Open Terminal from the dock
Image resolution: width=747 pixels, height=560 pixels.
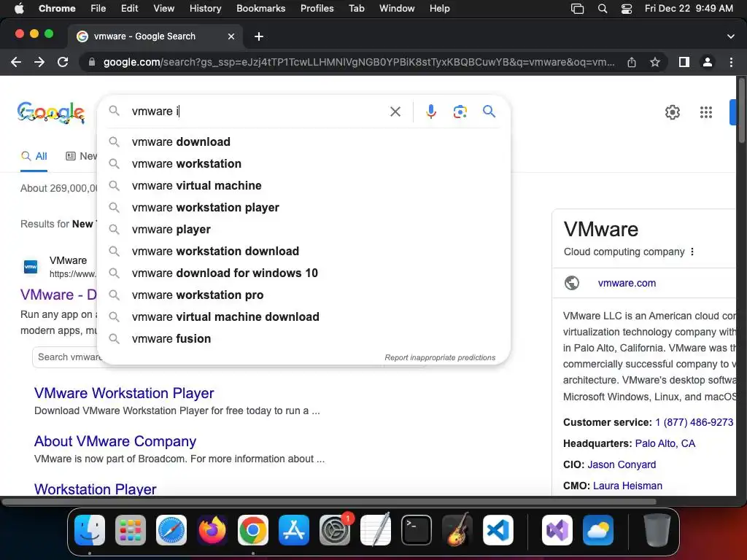[x=417, y=530]
